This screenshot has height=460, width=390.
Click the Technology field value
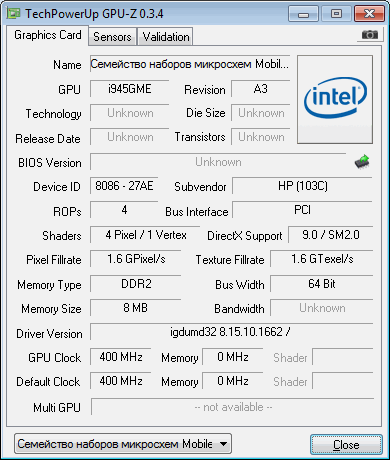click(129, 113)
